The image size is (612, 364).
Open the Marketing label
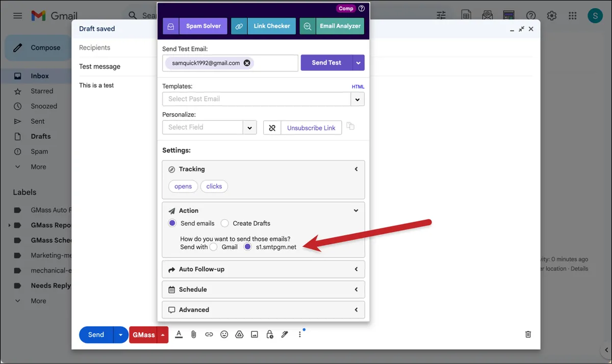point(50,255)
